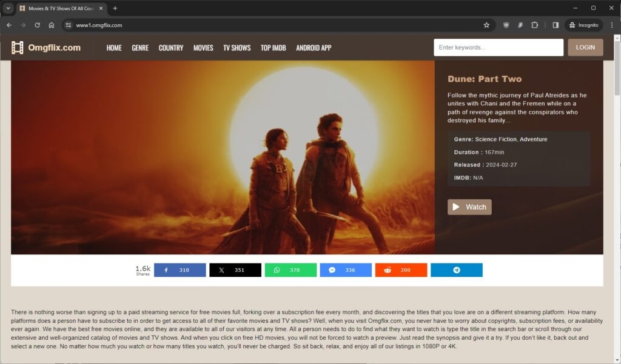This screenshot has height=364, width=621.
Task: Click the Adventure genre link
Action: point(534,139)
